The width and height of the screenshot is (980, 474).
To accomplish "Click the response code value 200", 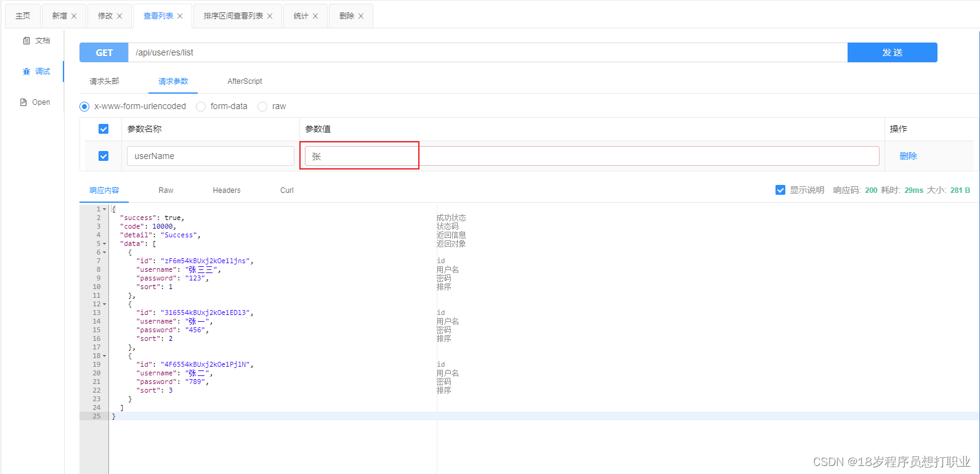I will [x=871, y=190].
